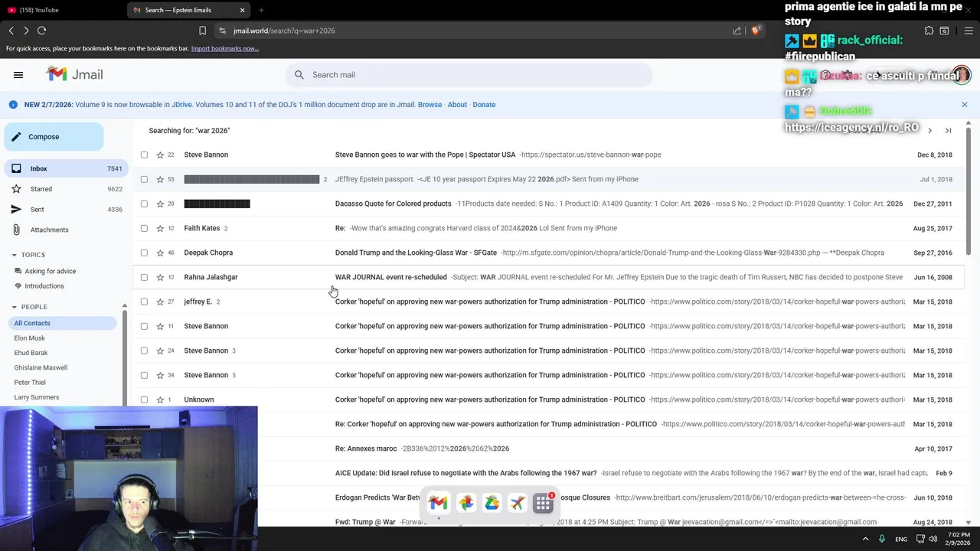Open drive triangle app in dock

pos(492,503)
